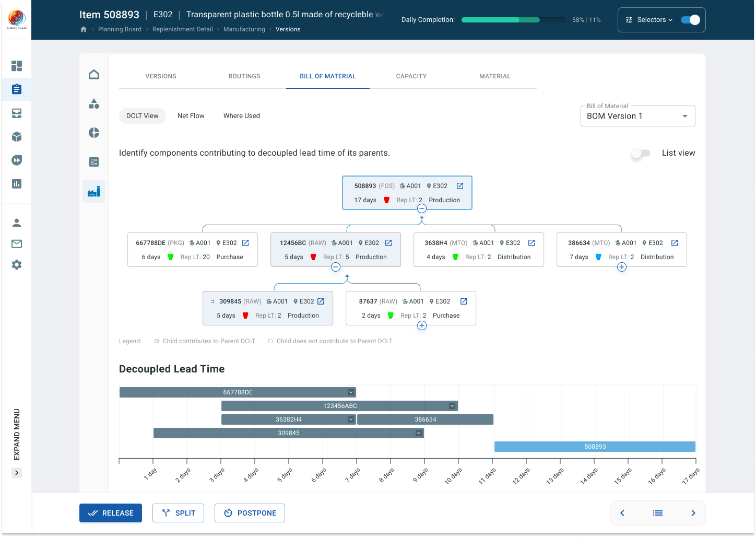The width and height of the screenshot is (756, 537).
Task: Click the Split button
Action: 178,513
